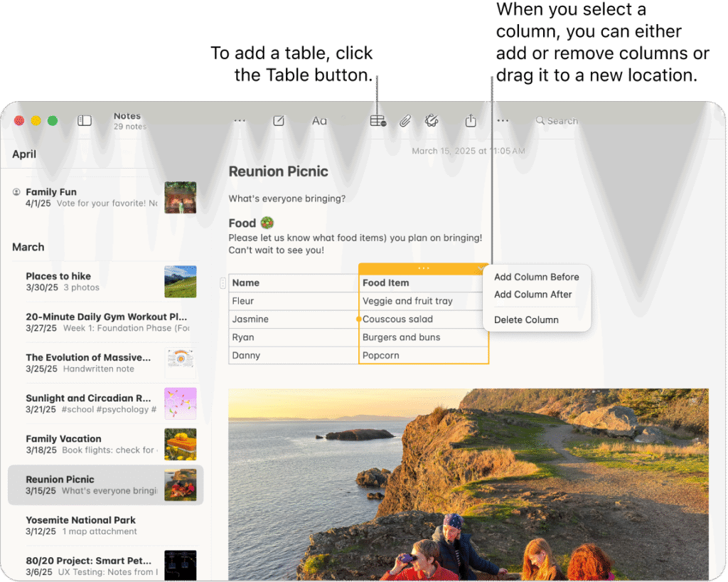Click the chevron on the selected column bar
Image resolution: width=728 pixels, height=582 pixels.
click(481, 268)
